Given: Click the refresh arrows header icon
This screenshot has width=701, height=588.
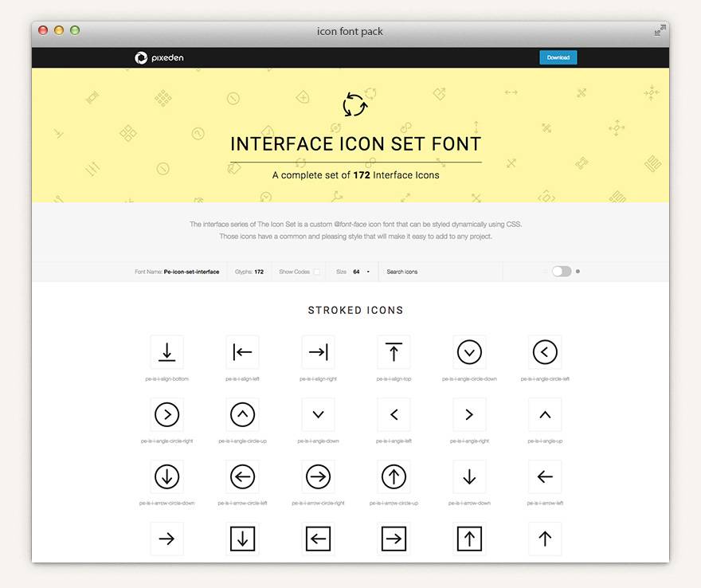Looking at the screenshot, I should coord(355,105).
